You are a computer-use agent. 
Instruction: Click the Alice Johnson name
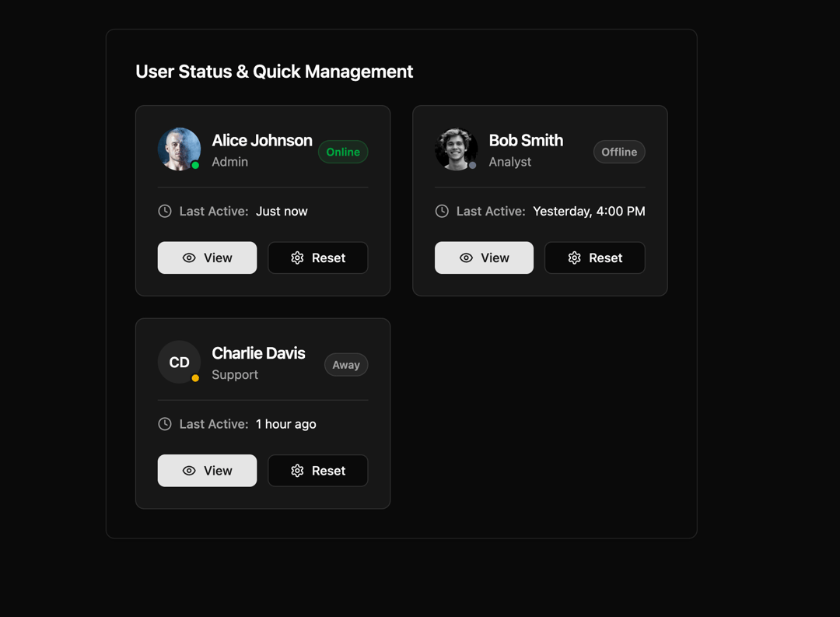click(262, 141)
